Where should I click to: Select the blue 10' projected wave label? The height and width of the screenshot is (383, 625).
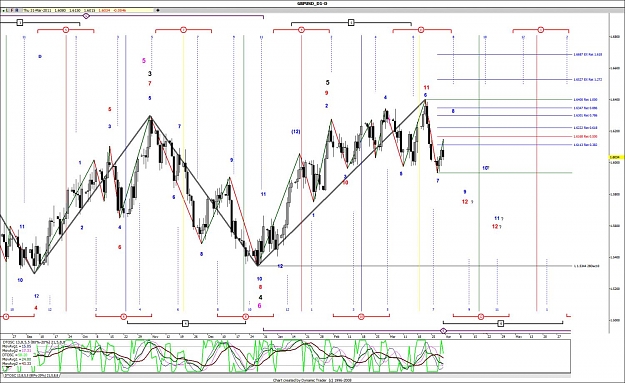485,168
